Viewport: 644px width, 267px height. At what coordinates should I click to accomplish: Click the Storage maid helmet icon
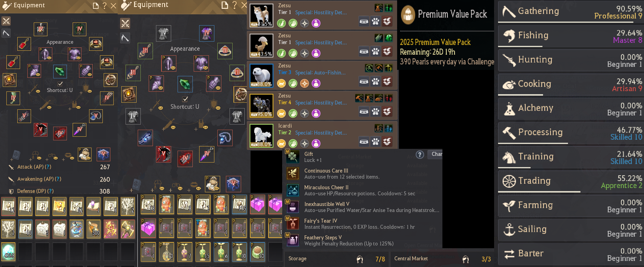[x=360, y=259]
